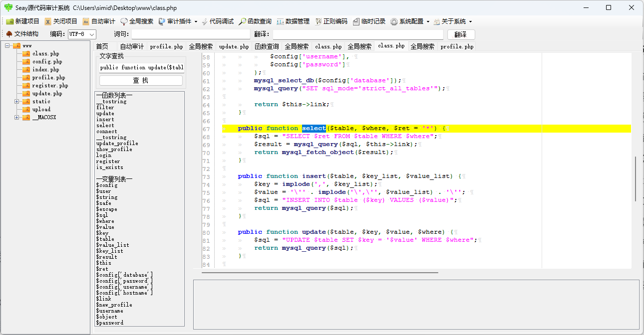The image size is (644, 335).
Task: Click the 查找 search button
Action: tap(140, 80)
